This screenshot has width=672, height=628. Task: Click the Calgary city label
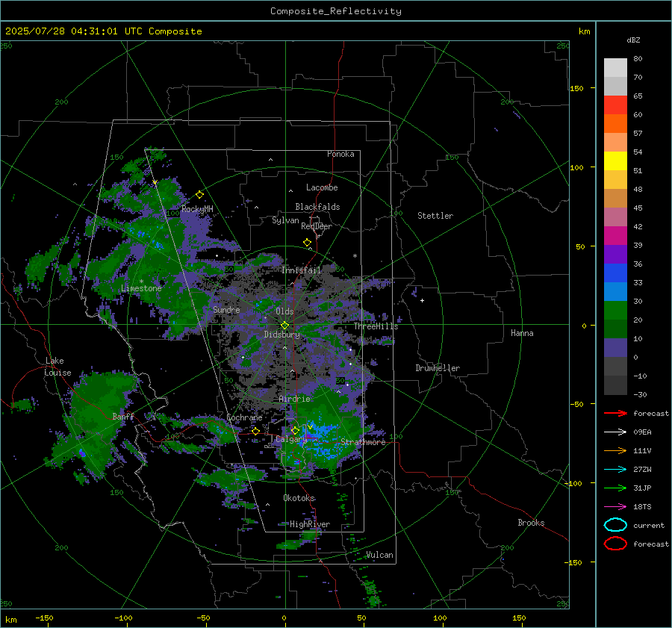coord(291,439)
